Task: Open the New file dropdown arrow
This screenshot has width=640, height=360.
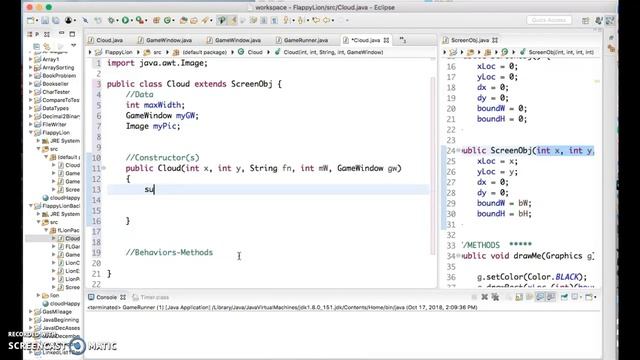Action: tap(37, 20)
